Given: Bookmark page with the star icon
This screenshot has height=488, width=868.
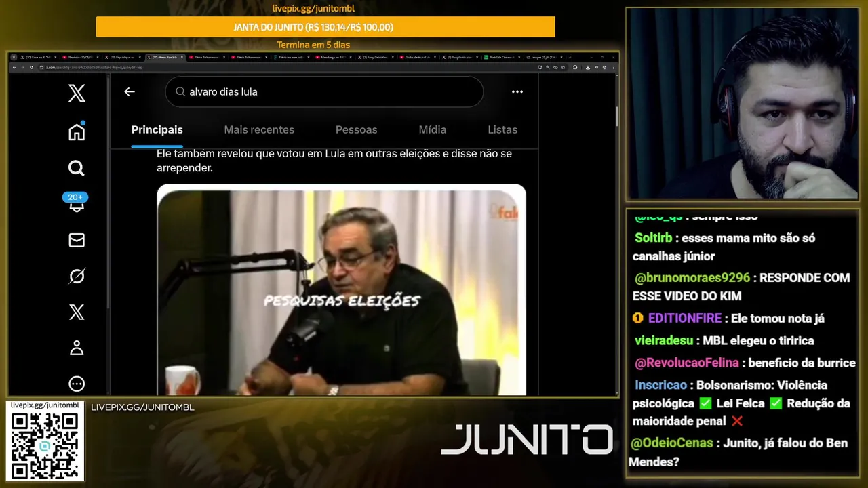Looking at the screenshot, I should pyautogui.click(x=564, y=67).
